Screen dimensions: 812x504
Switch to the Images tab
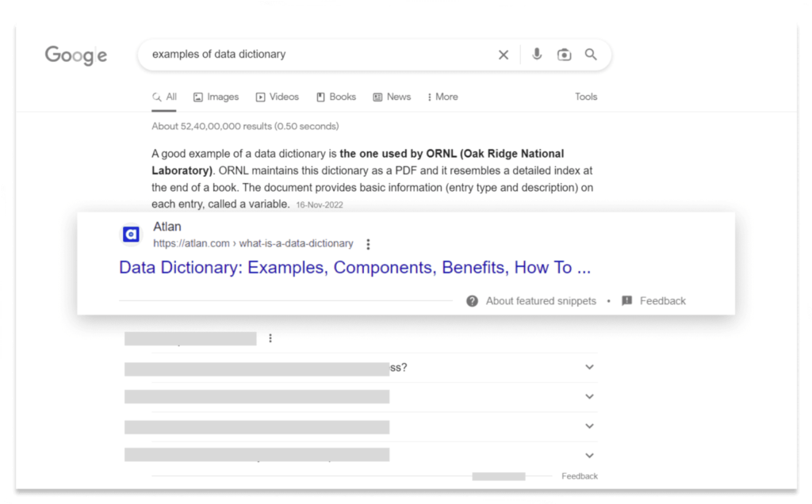[x=216, y=97]
